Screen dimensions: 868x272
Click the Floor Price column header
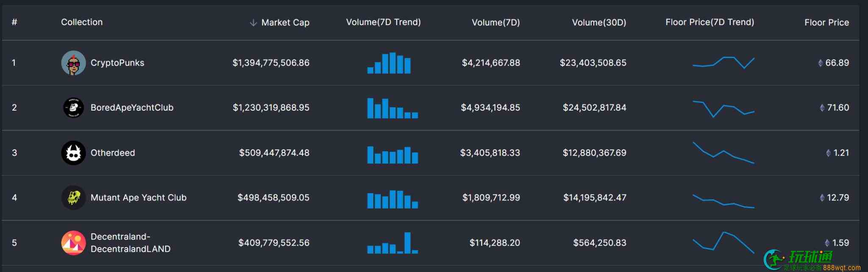[x=826, y=22]
